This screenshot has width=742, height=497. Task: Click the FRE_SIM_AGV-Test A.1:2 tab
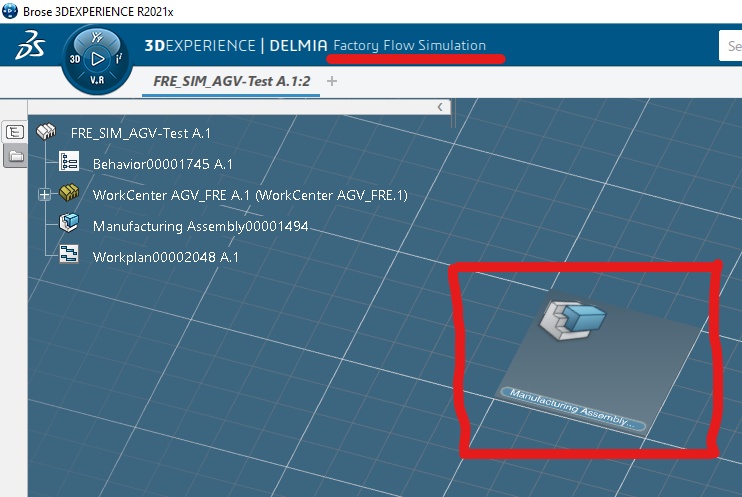coord(231,81)
